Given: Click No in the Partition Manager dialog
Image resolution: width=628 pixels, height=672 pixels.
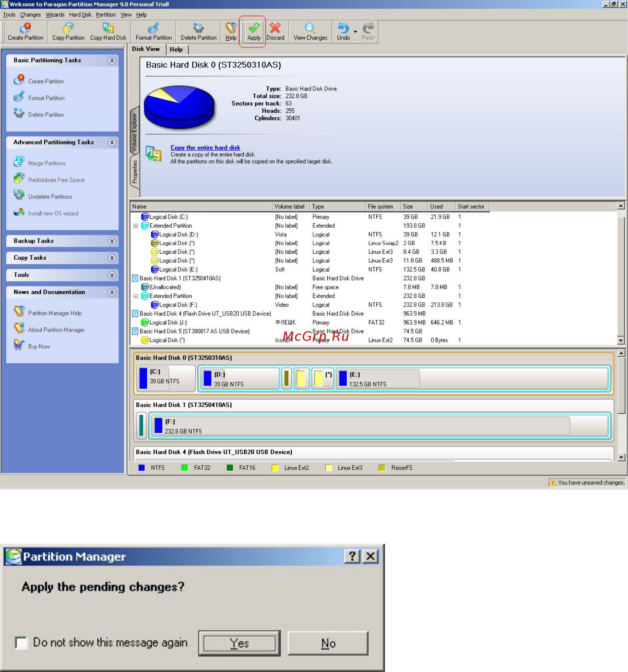Looking at the screenshot, I should point(328,643).
